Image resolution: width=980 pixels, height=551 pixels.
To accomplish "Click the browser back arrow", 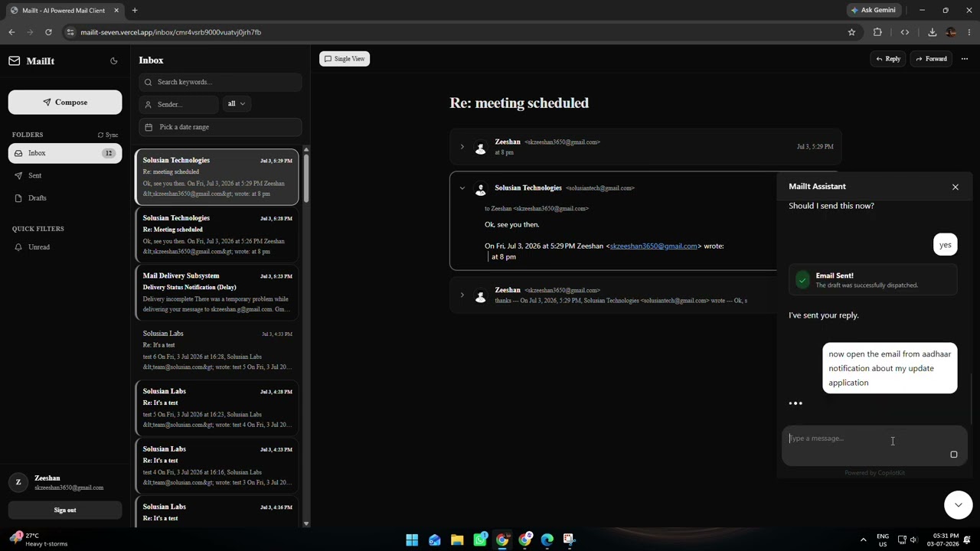I will (11, 32).
